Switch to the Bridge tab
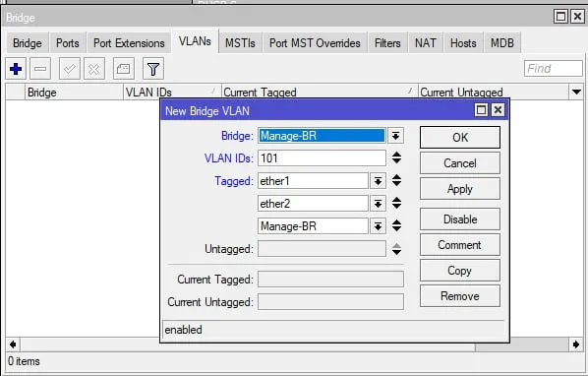The width and height of the screenshot is (588, 376). pos(28,43)
